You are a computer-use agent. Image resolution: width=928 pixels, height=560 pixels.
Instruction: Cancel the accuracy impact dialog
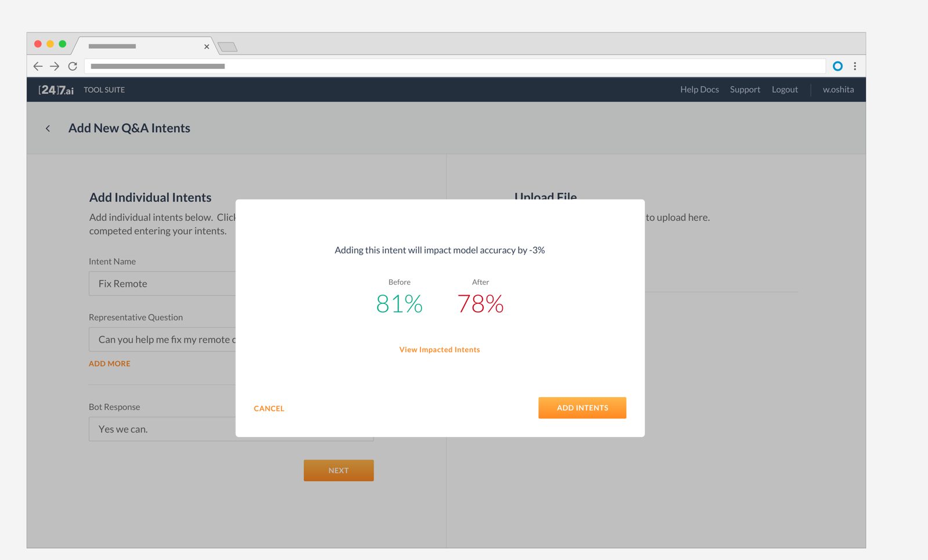269,409
